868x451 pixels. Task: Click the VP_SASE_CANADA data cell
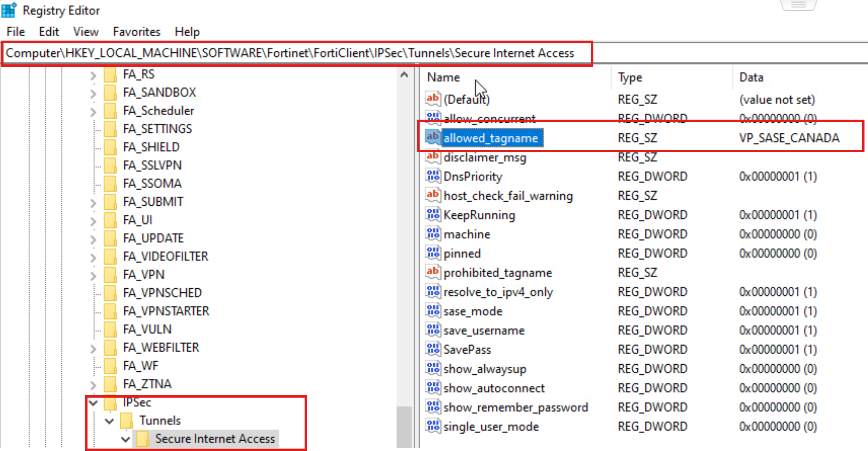pos(789,138)
